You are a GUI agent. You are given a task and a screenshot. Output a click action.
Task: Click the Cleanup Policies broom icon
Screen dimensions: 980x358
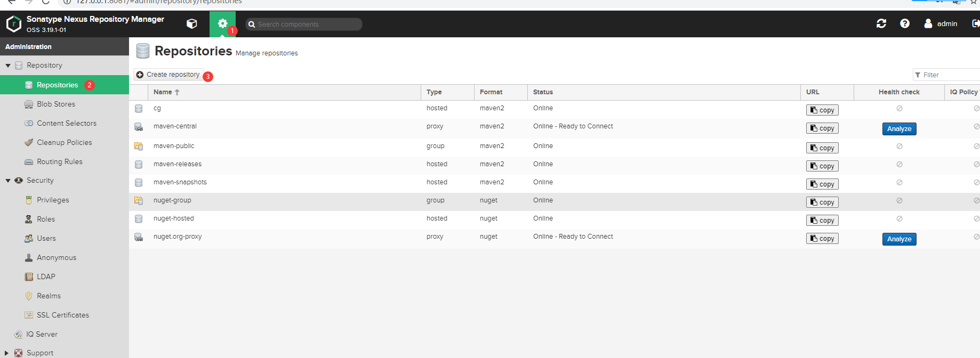pyautogui.click(x=29, y=143)
